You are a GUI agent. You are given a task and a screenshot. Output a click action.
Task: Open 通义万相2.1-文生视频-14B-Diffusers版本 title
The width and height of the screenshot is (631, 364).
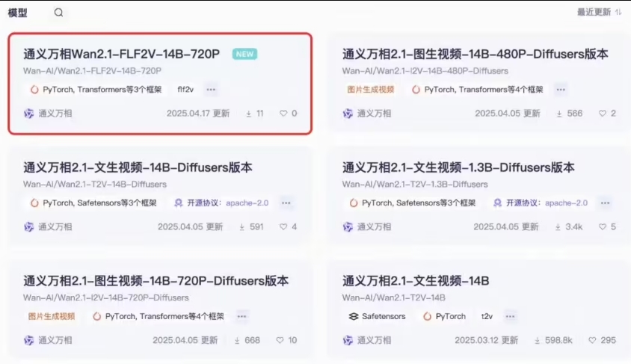pos(138,167)
